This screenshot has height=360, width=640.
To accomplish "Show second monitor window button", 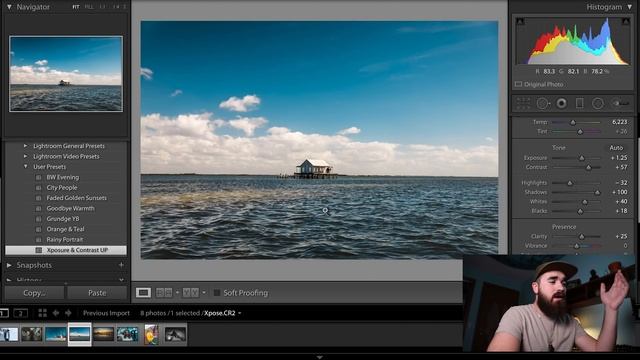I will point(20,313).
